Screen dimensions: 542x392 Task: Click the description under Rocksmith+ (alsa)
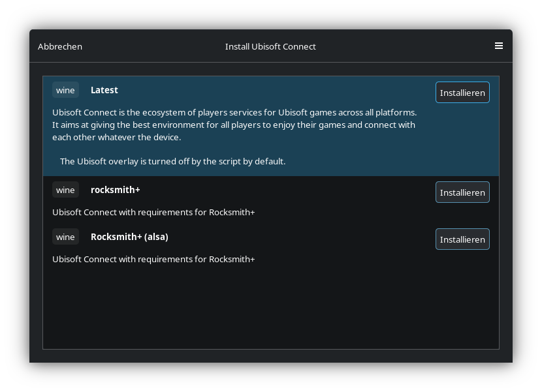point(153,259)
